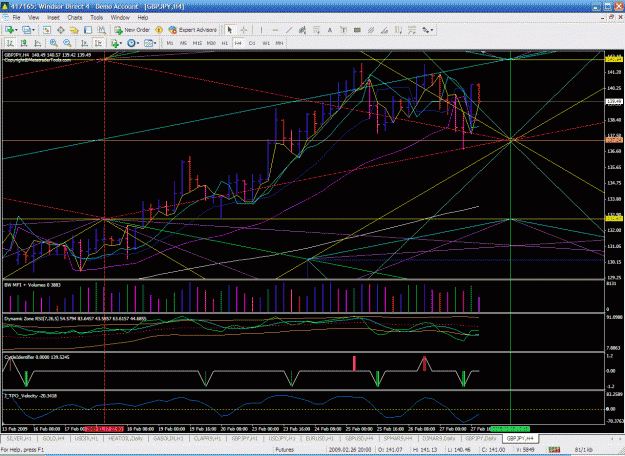The width and height of the screenshot is (625, 456).
Task: Expand the Templates dropdown arrow
Action: (x=155, y=43)
